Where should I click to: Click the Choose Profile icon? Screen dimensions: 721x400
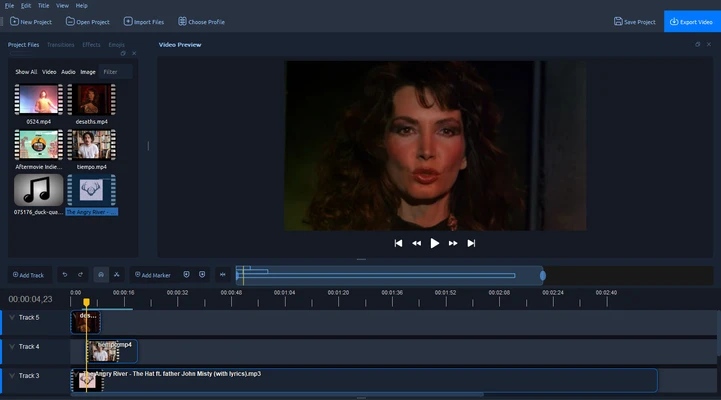[x=183, y=21]
